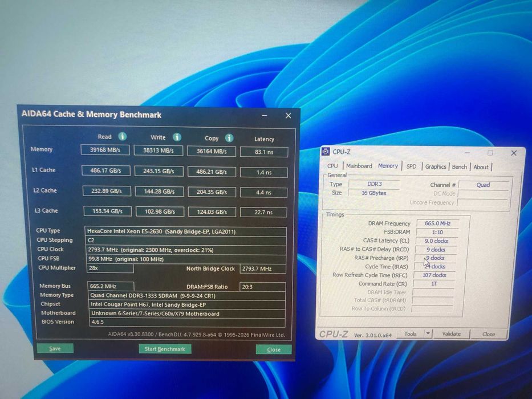Minimize the AIDA64 benchmark window
Screen dimensions: 532x399
pos(265,115)
